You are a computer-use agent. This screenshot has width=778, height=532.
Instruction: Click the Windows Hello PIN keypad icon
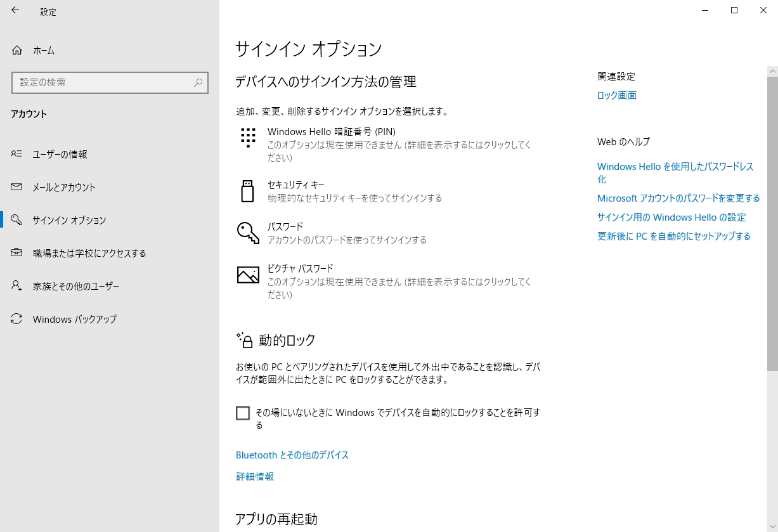(x=248, y=137)
